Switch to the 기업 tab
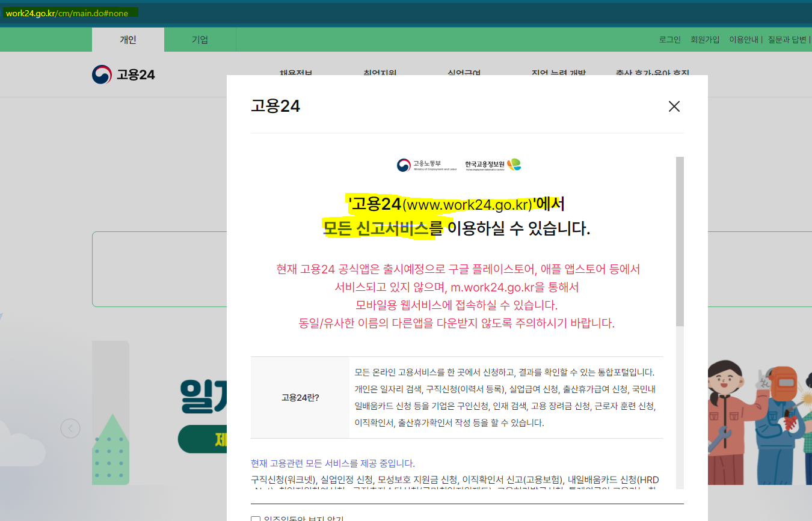This screenshot has width=812, height=521. [200, 40]
